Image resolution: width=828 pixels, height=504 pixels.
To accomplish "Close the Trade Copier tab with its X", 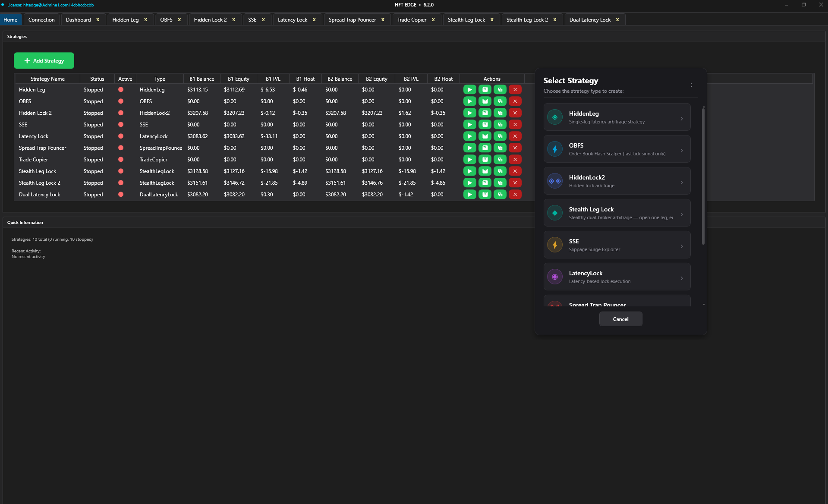I will pyautogui.click(x=433, y=20).
